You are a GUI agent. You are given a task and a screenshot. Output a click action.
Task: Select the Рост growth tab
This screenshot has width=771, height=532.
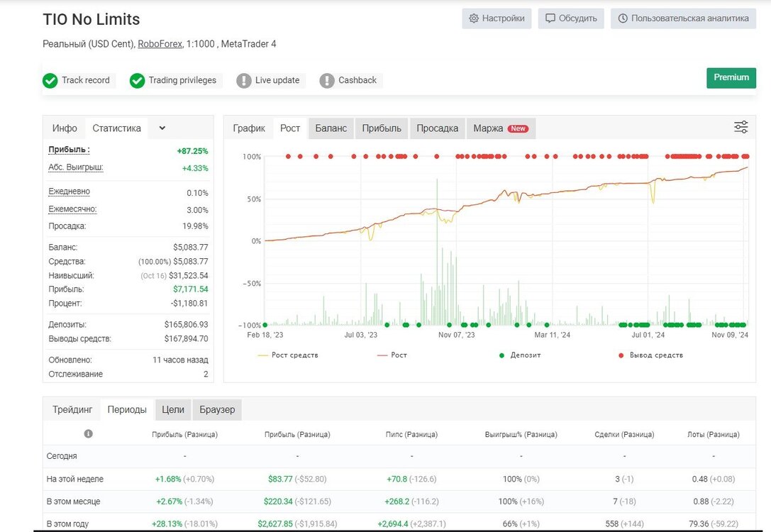(x=290, y=128)
